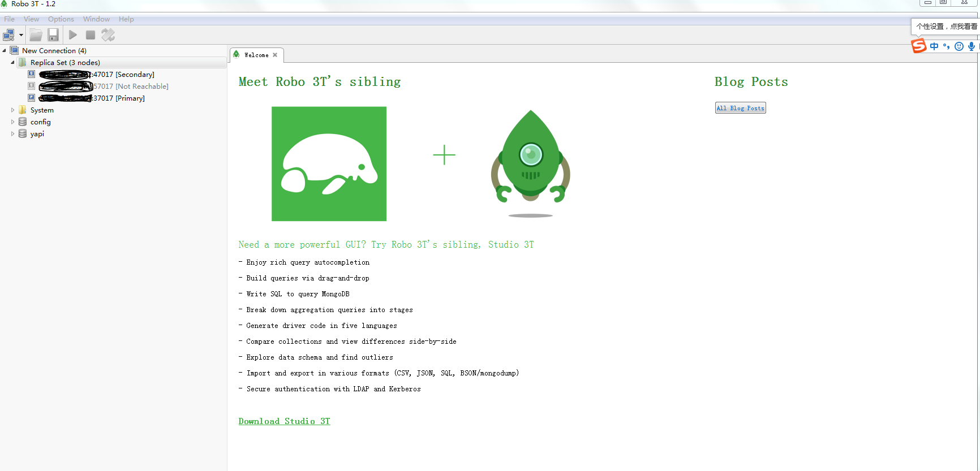Collapse the New Connection (4) tree node
980x471 pixels.
tap(4, 51)
